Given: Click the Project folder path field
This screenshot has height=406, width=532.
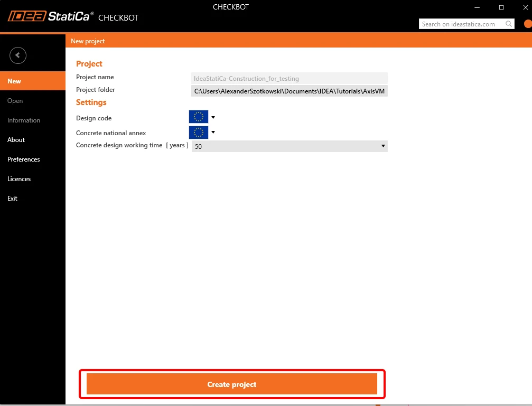Looking at the screenshot, I should click(290, 91).
